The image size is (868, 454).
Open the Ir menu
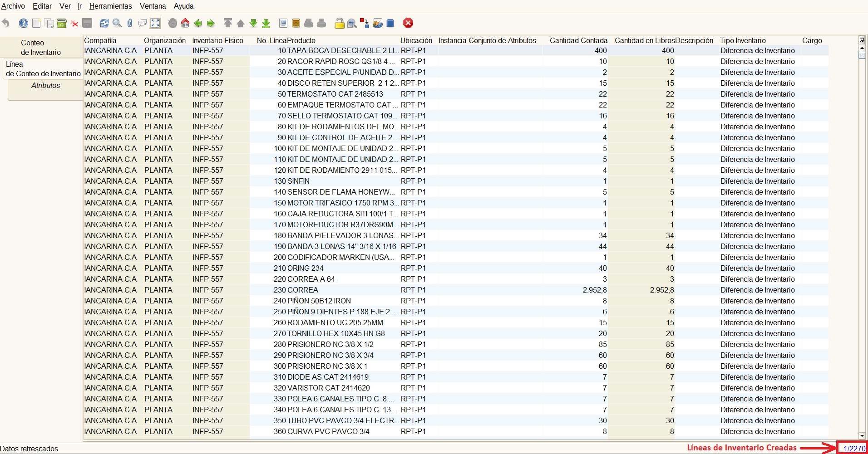click(79, 6)
